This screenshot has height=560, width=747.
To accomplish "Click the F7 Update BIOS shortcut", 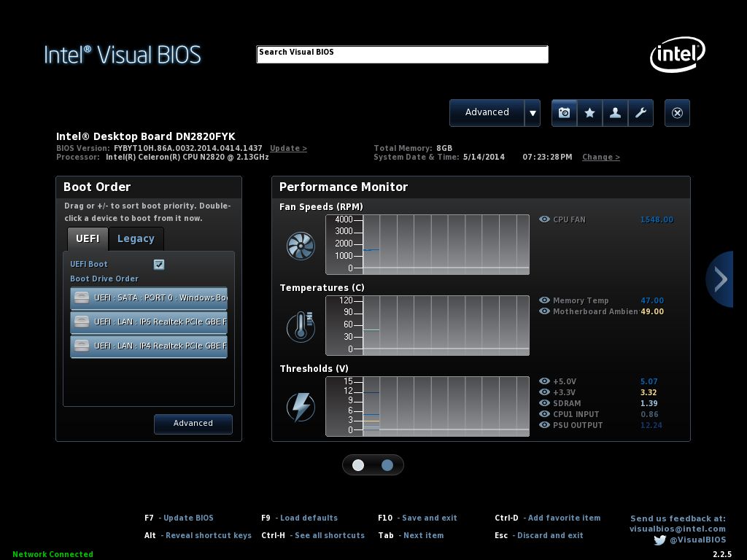I will (x=179, y=518).
